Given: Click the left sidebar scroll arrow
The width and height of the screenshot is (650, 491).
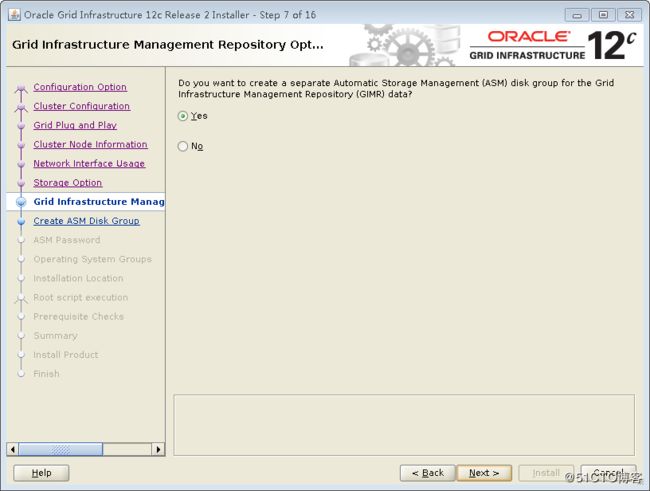Looking at the screenshot, I should [12, 449].
